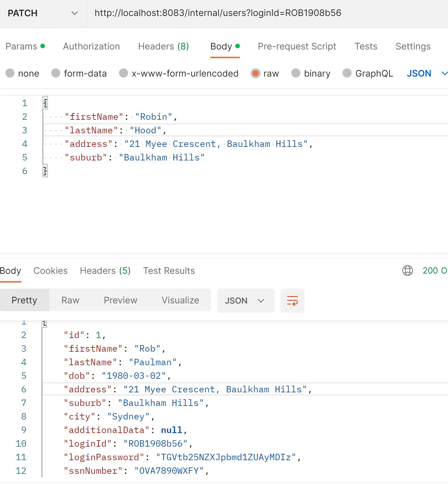
Task: View the response Headers (5) tab
Action: (x=105, y=271)
